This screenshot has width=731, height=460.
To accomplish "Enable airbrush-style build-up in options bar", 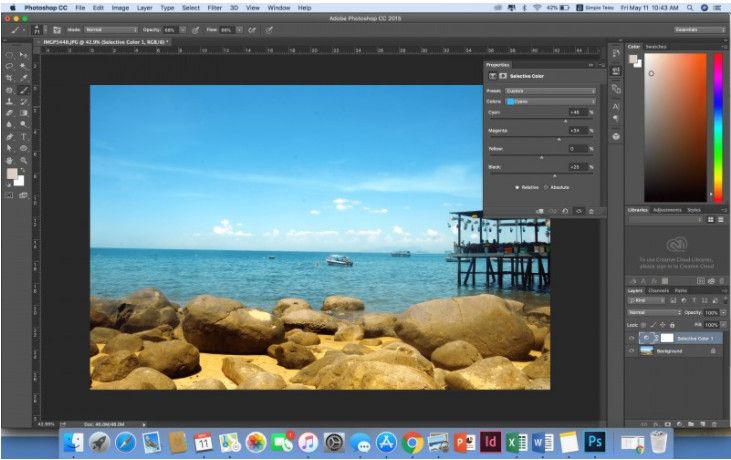I will pos(252,30).
